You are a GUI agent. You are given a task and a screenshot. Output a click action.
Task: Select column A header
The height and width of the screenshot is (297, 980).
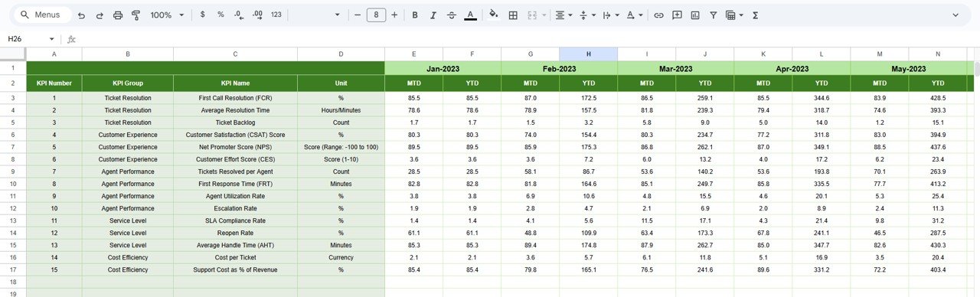[54, 54]
